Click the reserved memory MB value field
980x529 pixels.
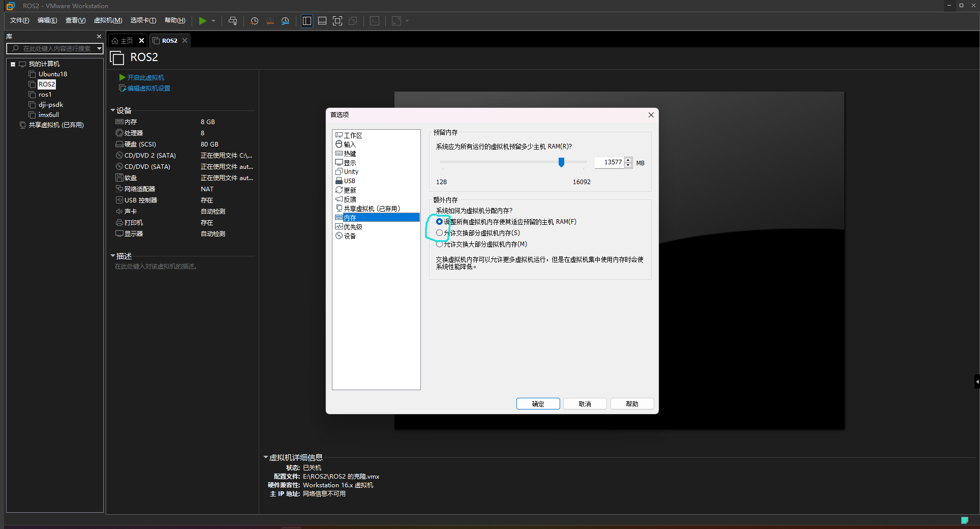tap(609, 162)
